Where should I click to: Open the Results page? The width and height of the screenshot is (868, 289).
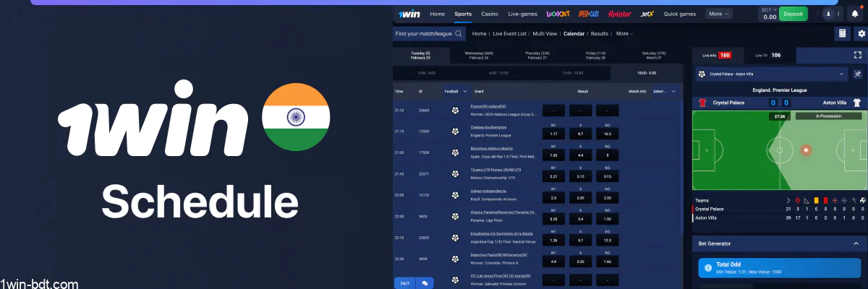[599, 33]
